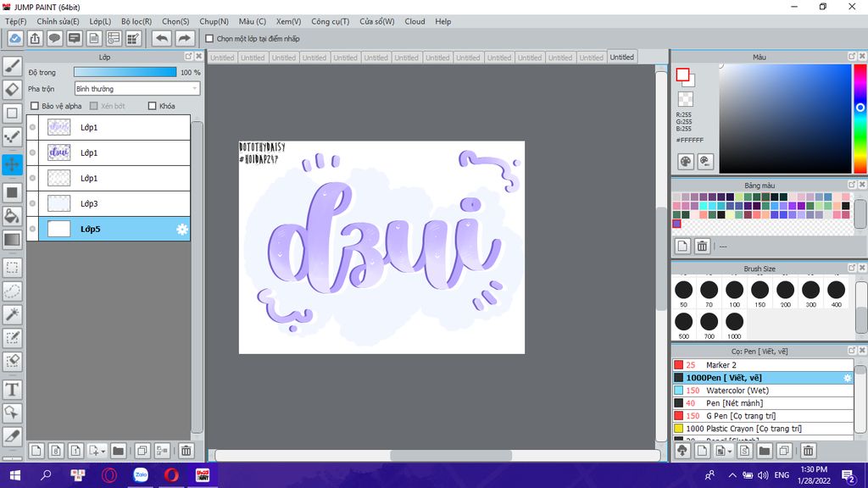Select the Operation (polygon cursor) tool
The height and width of the screenshot is (488, 868).
coord(12,413)
